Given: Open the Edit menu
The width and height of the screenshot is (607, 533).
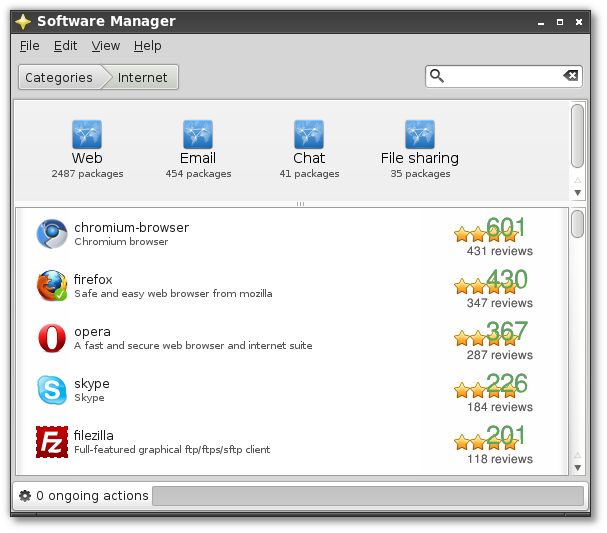Looking at the screenshot, I should 65,46.
